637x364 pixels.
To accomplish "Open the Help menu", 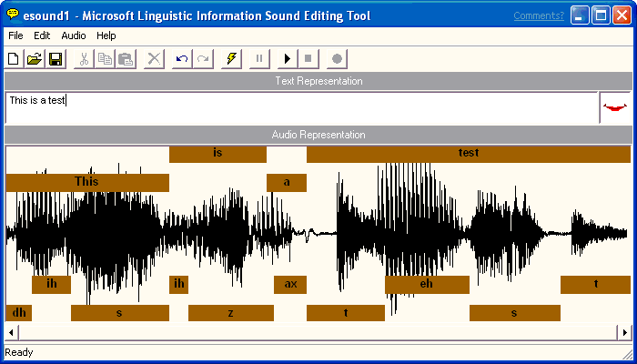I will [x=106, y=35].
